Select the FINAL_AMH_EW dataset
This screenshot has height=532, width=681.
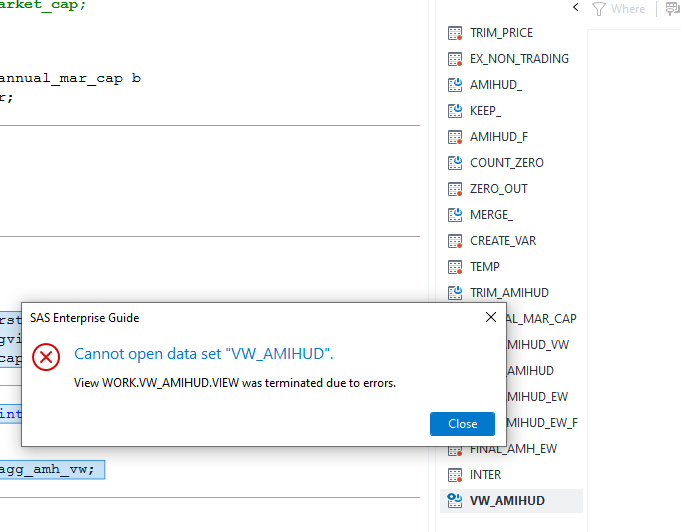point(513,449)
